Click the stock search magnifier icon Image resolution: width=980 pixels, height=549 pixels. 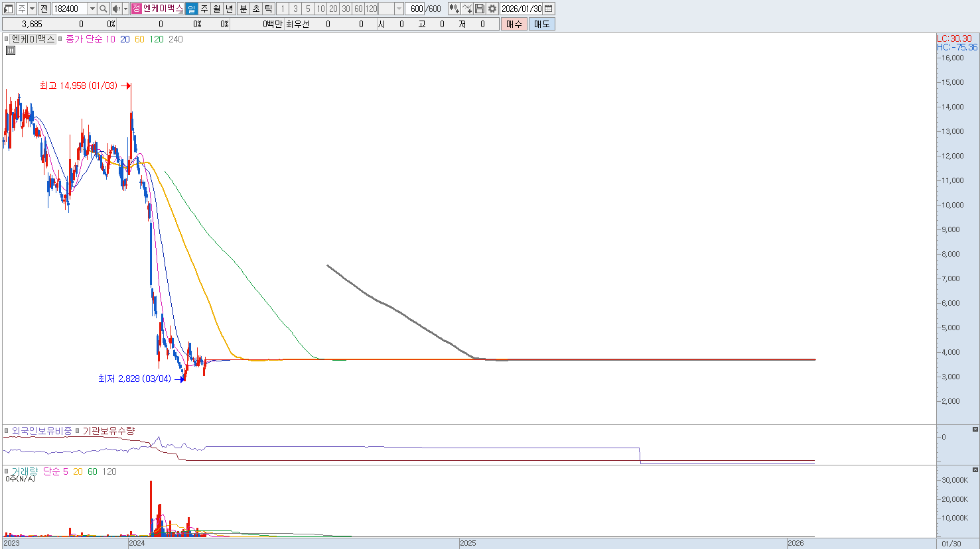(104, 9)
